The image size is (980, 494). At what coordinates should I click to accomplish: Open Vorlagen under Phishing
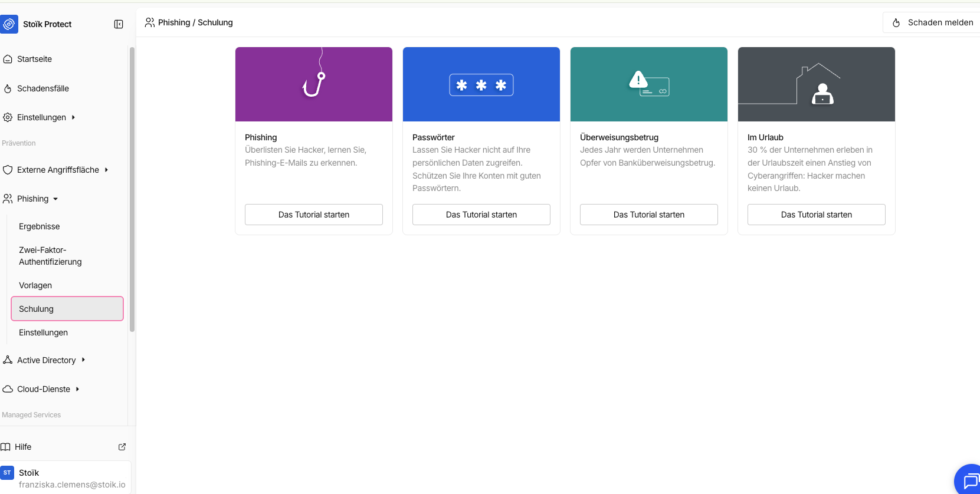point(35,285)
